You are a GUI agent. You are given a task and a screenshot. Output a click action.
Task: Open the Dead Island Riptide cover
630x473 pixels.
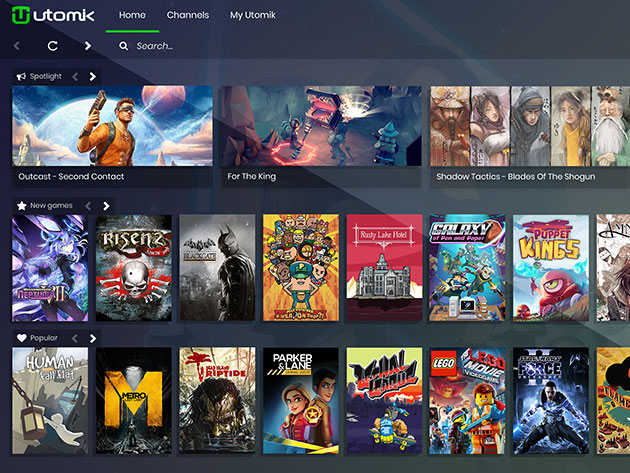pos(217,401)
